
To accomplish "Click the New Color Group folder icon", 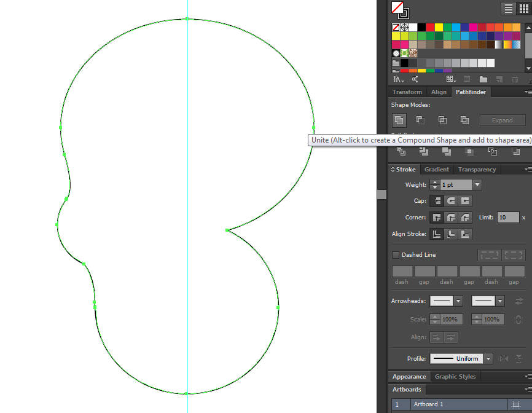I will [483, 79].
